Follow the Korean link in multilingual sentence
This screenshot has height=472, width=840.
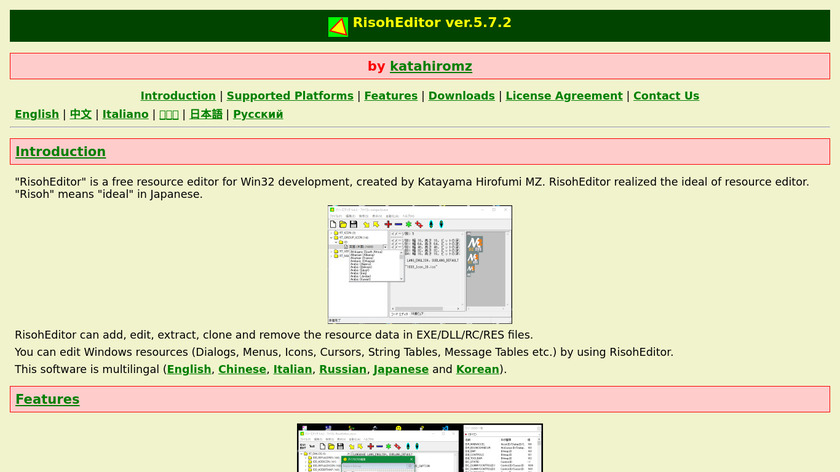pos(477,369)
